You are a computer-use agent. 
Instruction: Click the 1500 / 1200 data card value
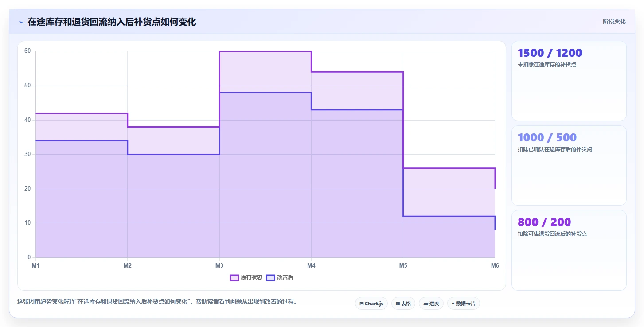(550, 53)
